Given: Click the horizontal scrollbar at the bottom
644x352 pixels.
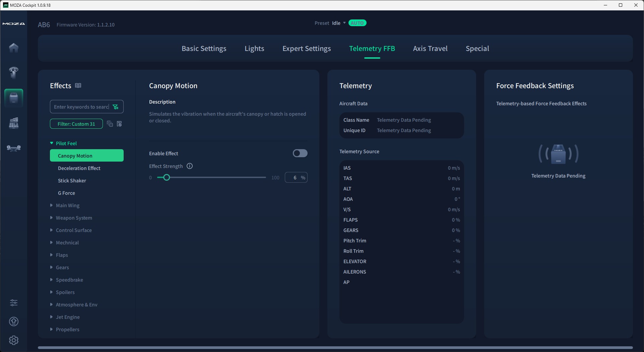Looking at the screenshot, I should point(335,348).
